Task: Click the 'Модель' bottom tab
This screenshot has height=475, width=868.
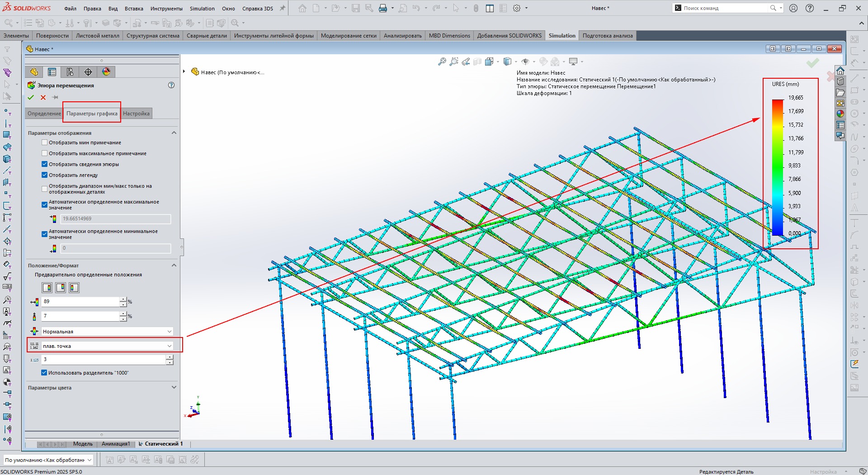Action: point(83,444)
